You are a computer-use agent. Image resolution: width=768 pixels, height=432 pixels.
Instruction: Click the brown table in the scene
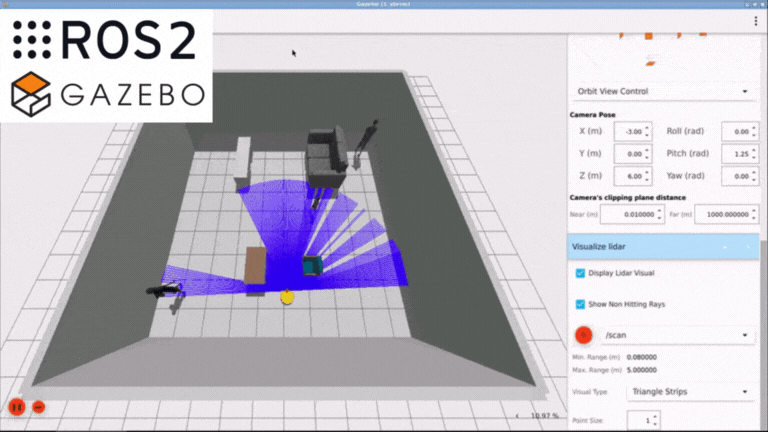[256, 267]
